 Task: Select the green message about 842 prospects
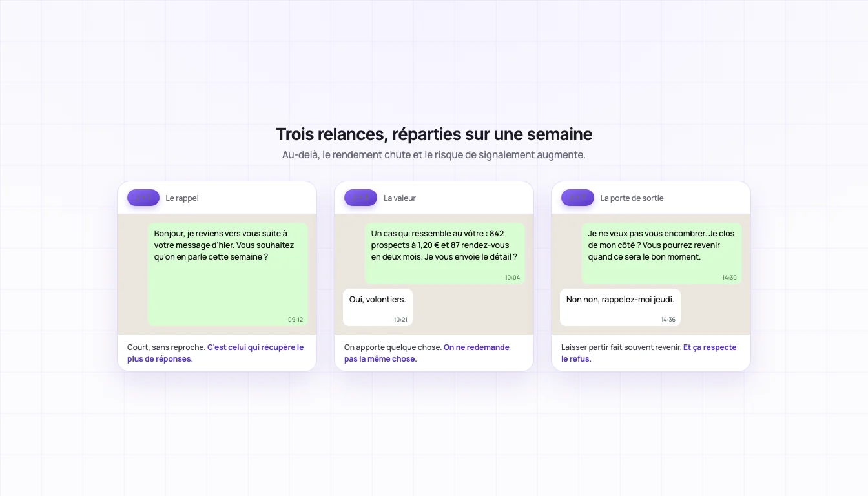pyautogui.click(x=445, y=254)
